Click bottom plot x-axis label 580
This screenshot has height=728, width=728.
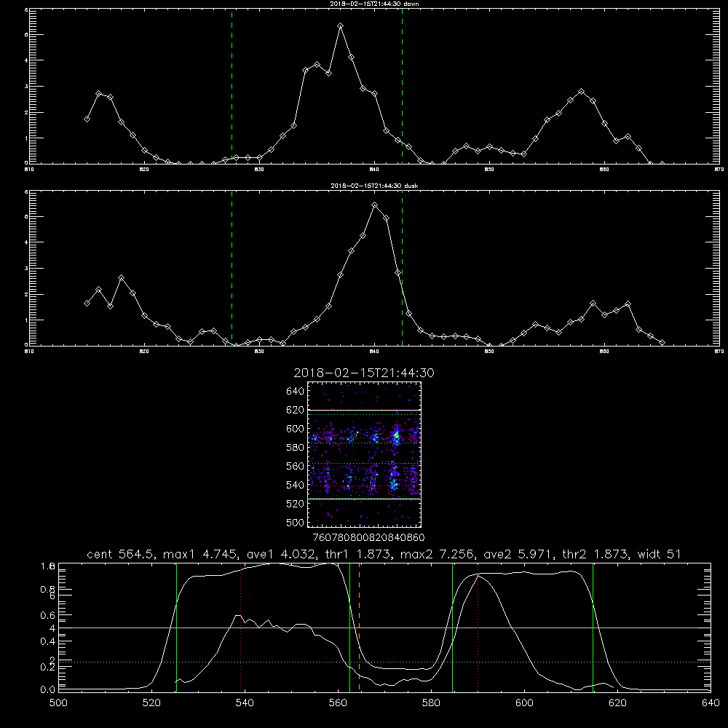[x=431, y=703]
